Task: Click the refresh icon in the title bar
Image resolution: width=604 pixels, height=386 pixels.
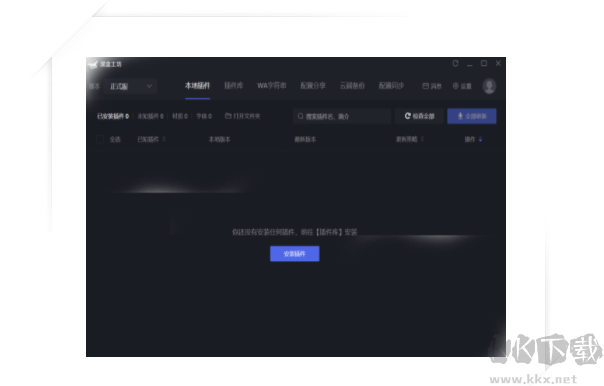Action: 455,64
